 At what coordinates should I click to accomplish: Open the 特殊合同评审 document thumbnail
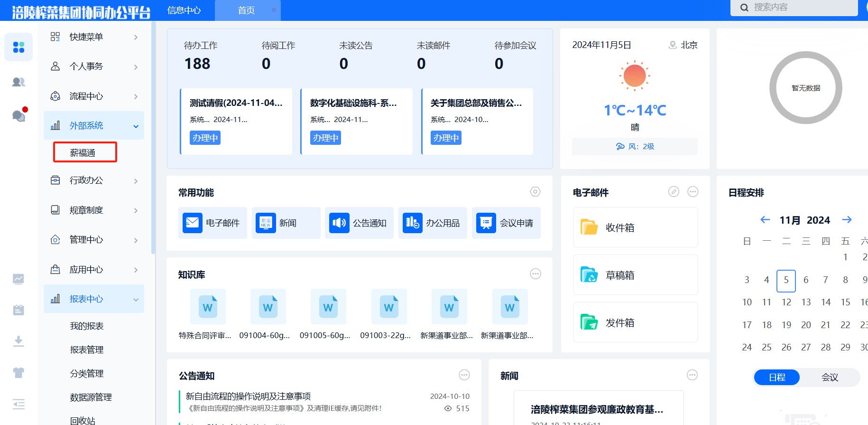208,307
